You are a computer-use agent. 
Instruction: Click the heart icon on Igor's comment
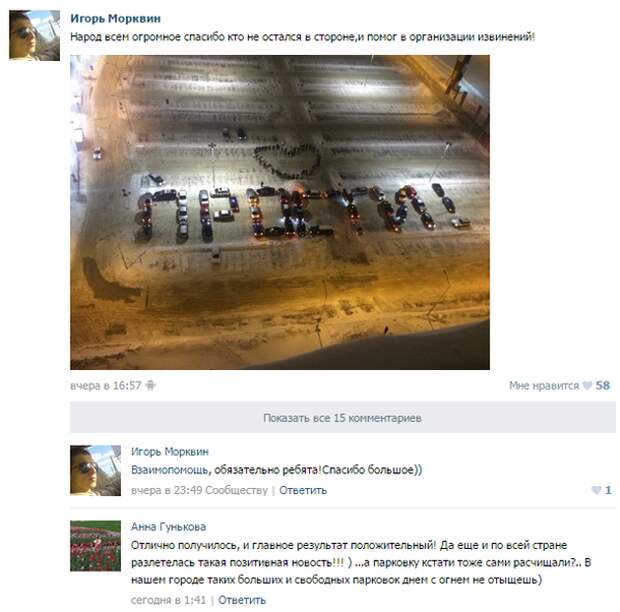point(596,490)
